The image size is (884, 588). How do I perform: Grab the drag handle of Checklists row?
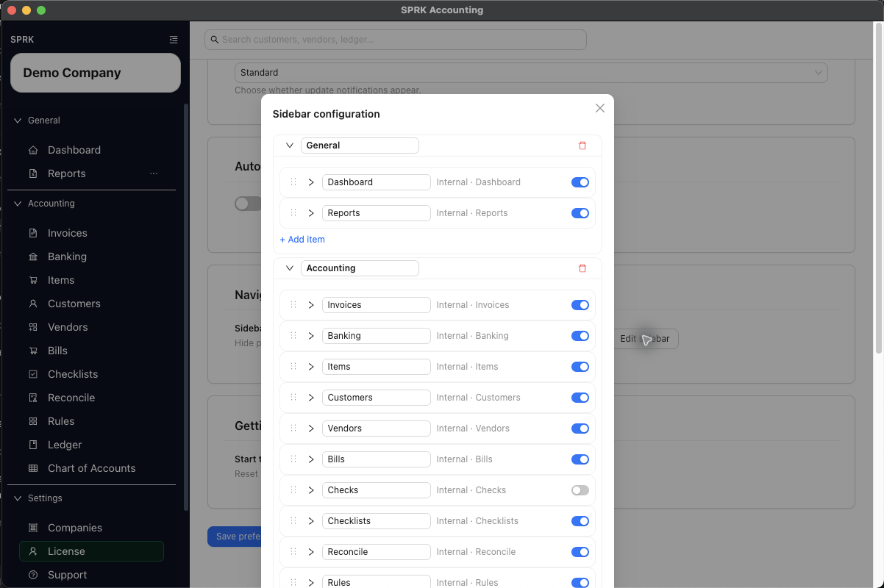tap(293, 520)
